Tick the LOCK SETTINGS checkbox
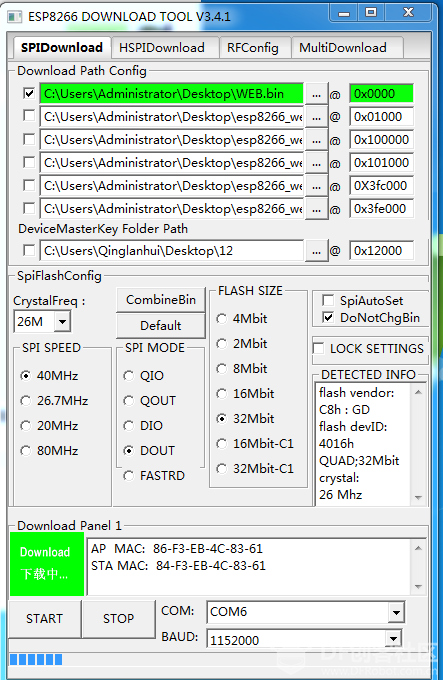 click(318, 348)
